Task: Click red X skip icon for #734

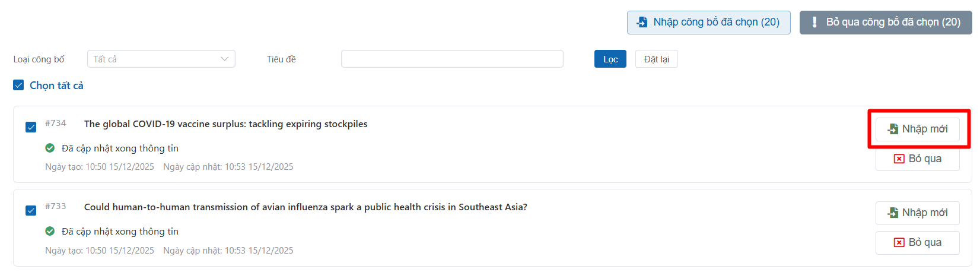Action: click(899, 159)
